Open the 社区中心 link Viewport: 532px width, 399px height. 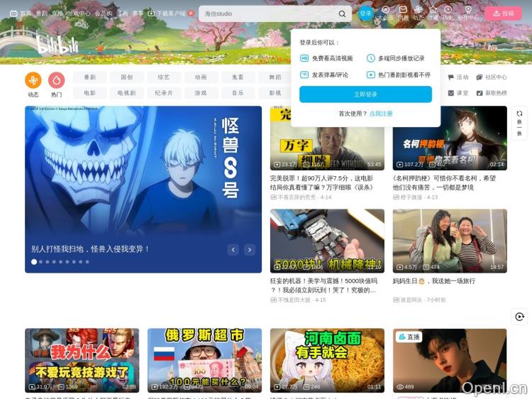click(492, 77)
